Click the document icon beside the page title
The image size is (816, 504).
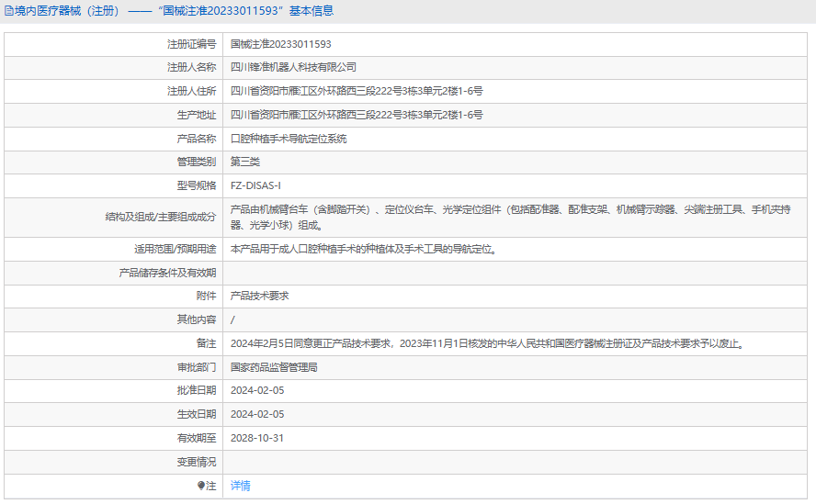coord(9,11)
